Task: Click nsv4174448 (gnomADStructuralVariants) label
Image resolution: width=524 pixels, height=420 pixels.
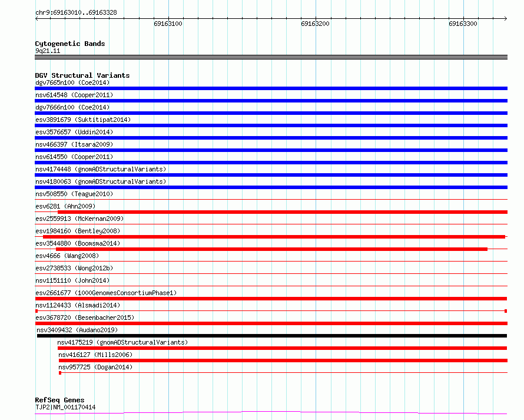Action: pos(101,169)
